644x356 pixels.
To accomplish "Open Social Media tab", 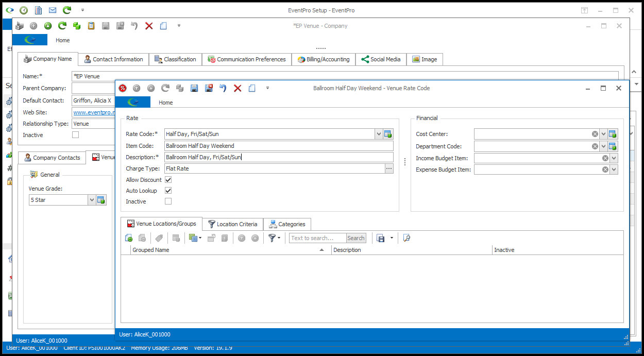I will 381,59.
